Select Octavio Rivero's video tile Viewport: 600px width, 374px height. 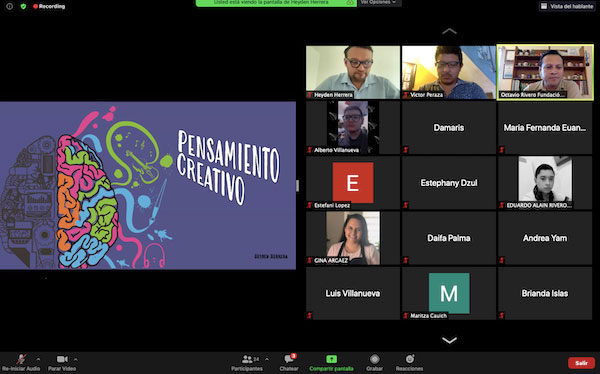point(545,72)
